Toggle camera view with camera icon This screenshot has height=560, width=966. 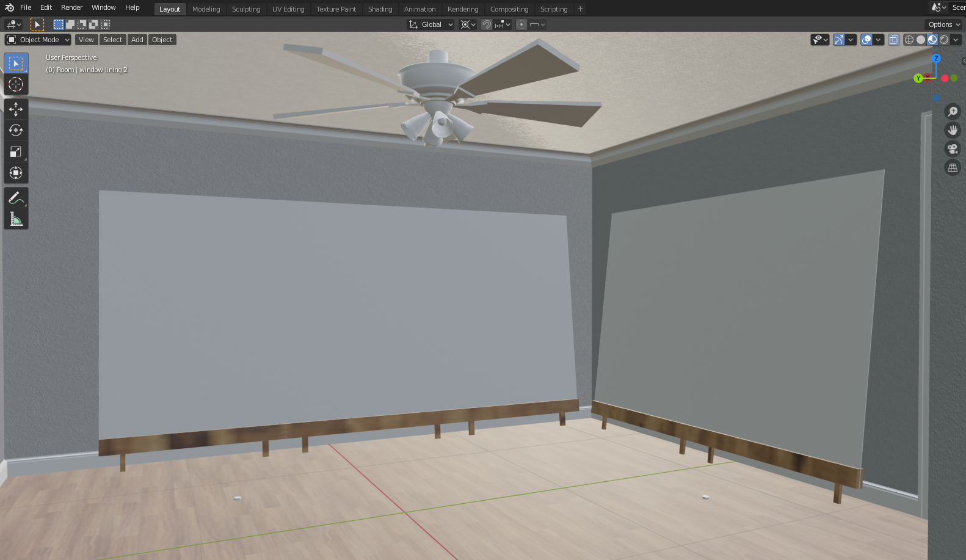pos(952,148)
